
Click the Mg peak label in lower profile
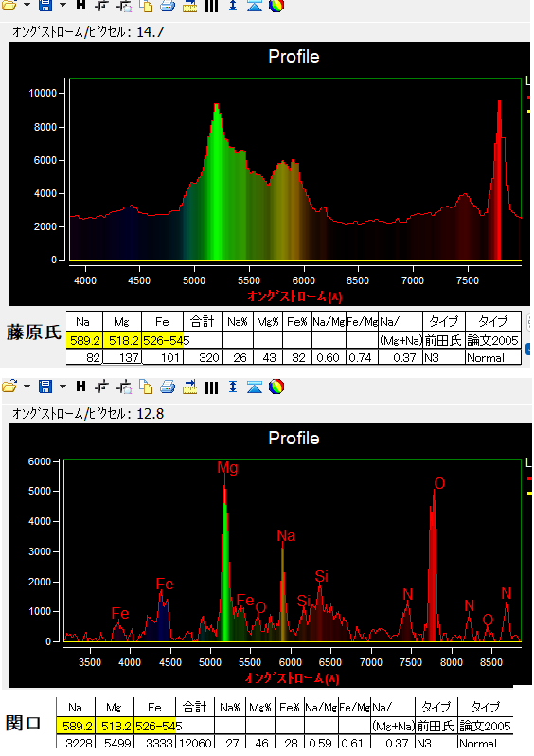227,467
